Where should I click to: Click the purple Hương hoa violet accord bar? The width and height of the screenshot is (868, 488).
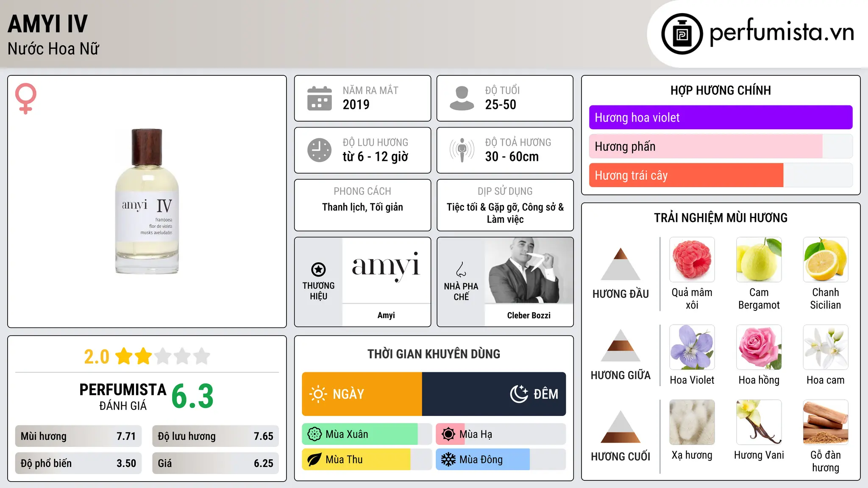tap(721, 117)
